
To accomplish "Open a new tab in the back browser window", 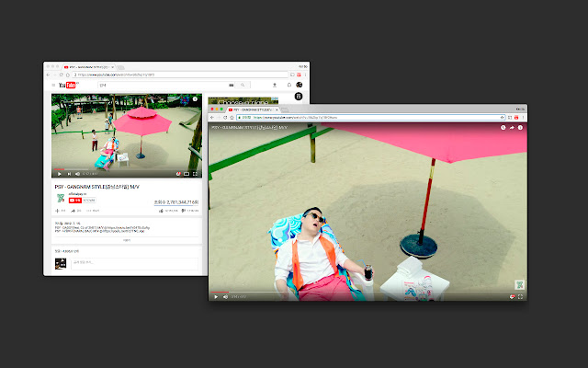I will 120,67.
